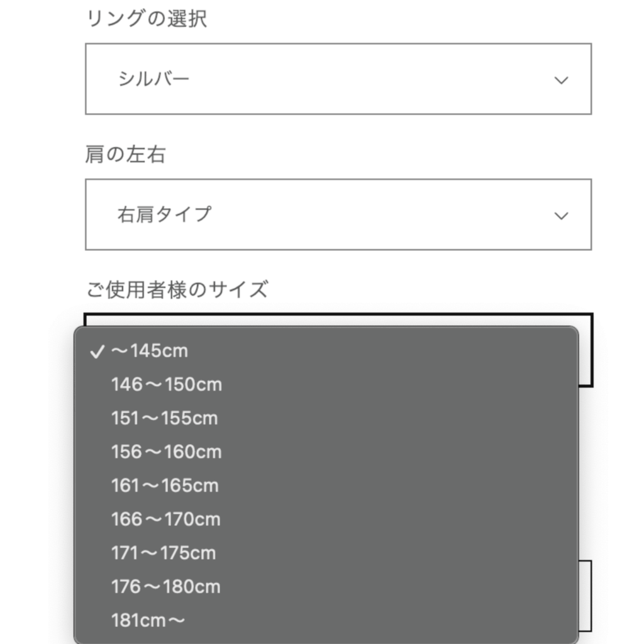Click the chevron arrow in シルバー dropdown

561,80
